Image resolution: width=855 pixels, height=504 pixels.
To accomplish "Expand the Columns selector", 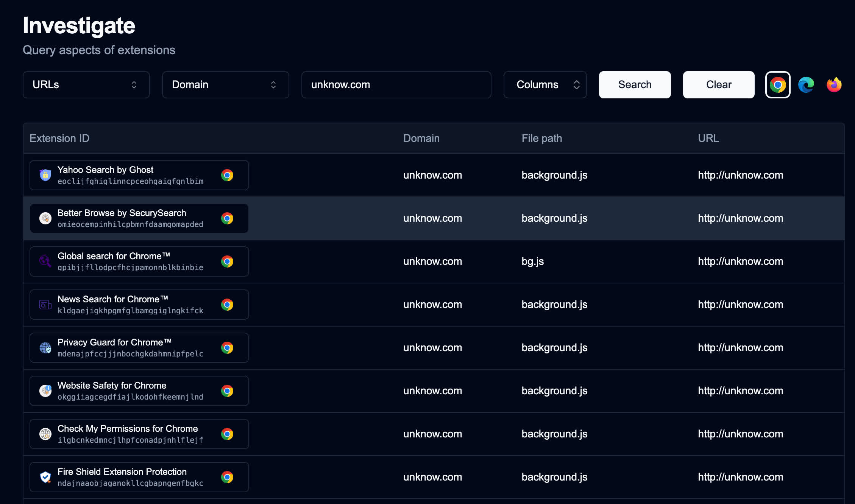I will pyautogui.click(x=545, y=85).
